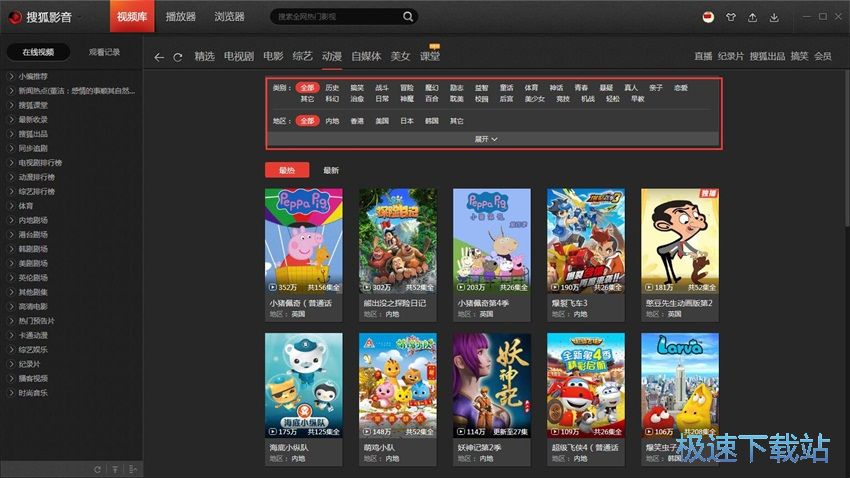
Task: Open 观看记录 in sidebar
Action: [x=104, y=52]
